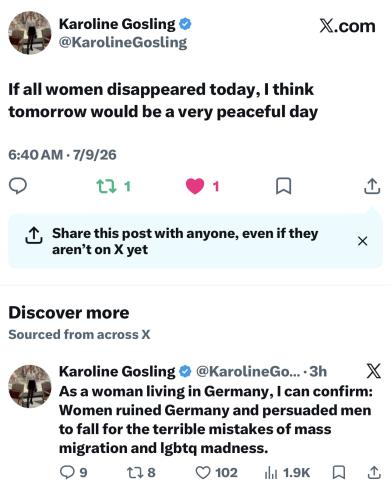Screen dimensions: 391x500
Task: Bookmark the main post
Action: (x=284, y=186)
